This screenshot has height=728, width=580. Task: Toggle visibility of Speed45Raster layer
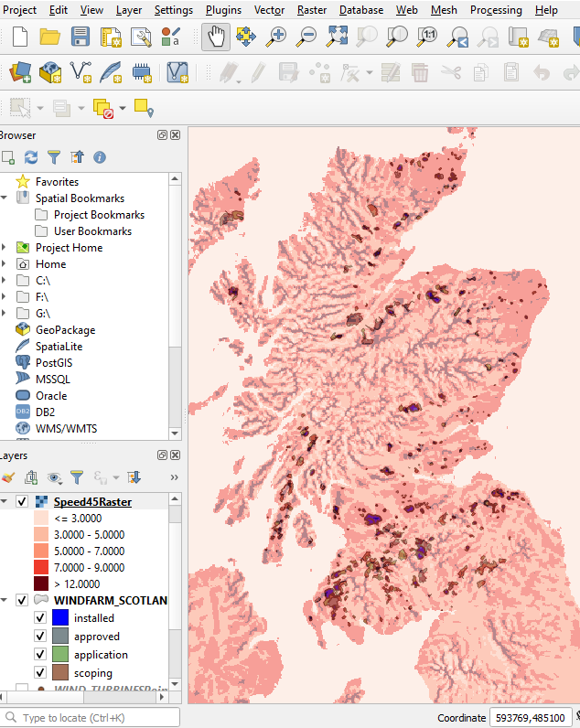[x=22, y=501]
